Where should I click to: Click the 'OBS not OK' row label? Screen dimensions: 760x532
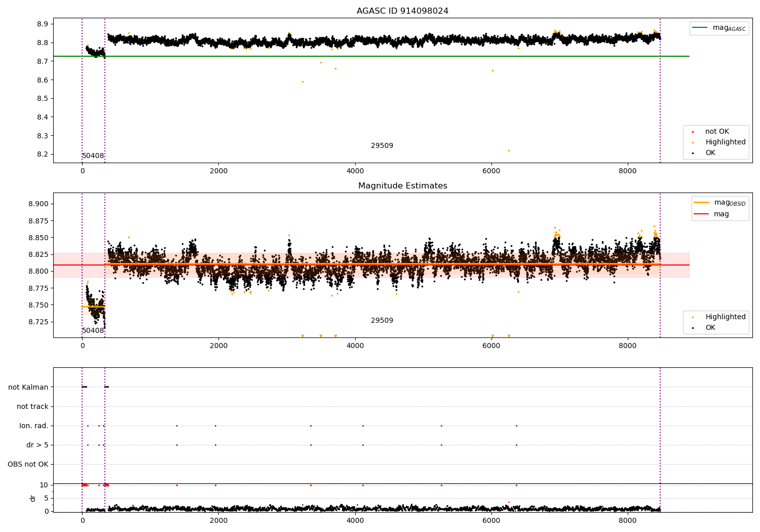(28, 464)
